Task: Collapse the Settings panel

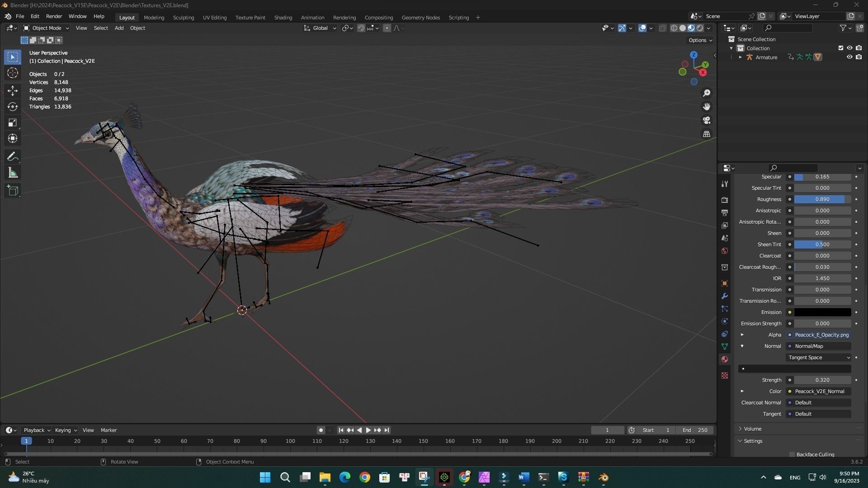Action: click(x=753, y=441)
